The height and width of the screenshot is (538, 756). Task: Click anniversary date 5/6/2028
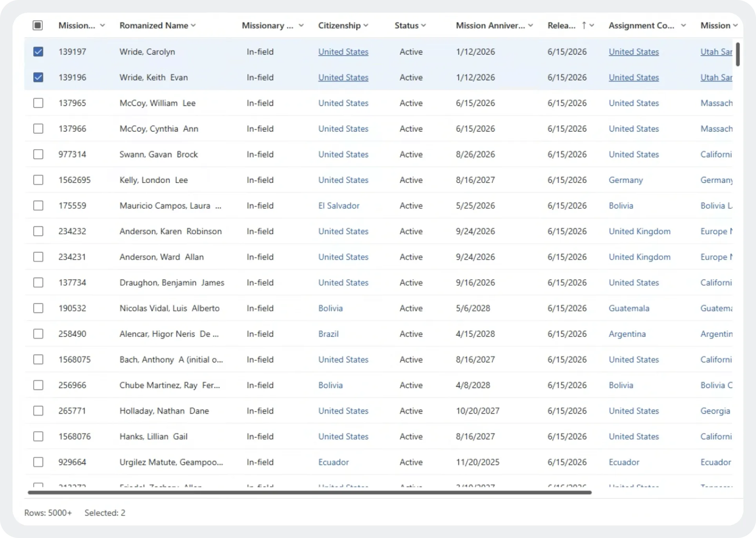(473, 308)
